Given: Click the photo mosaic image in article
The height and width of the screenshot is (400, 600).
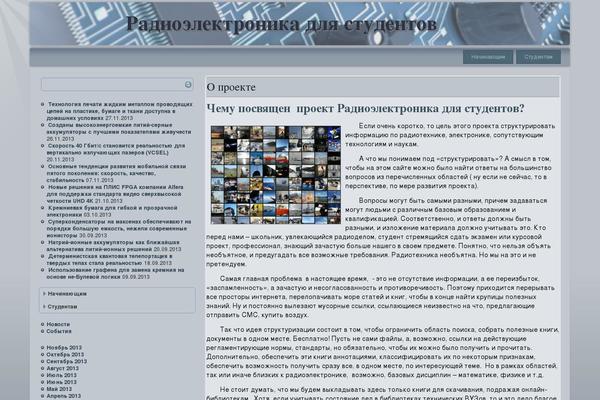Looking at the screenshot, I should click(276, 175).
